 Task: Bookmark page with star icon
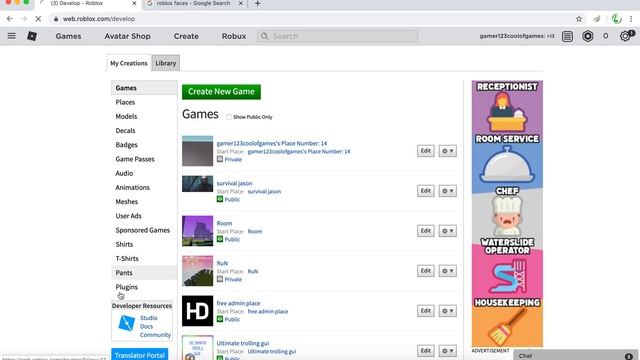[x=579, y=19]
